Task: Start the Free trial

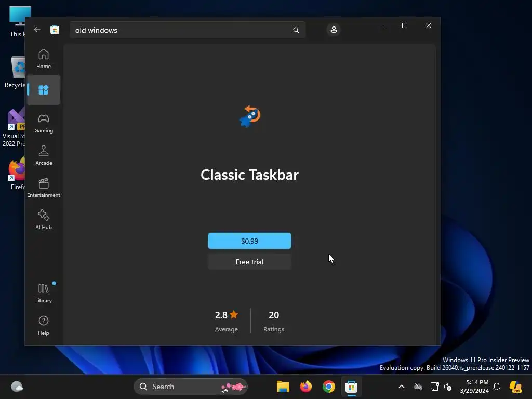Action: click(249, 262)
